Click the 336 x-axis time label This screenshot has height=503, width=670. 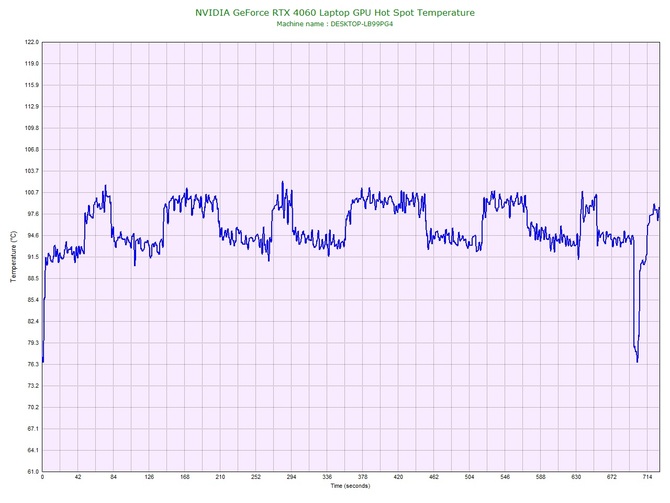tap(327, 477)
